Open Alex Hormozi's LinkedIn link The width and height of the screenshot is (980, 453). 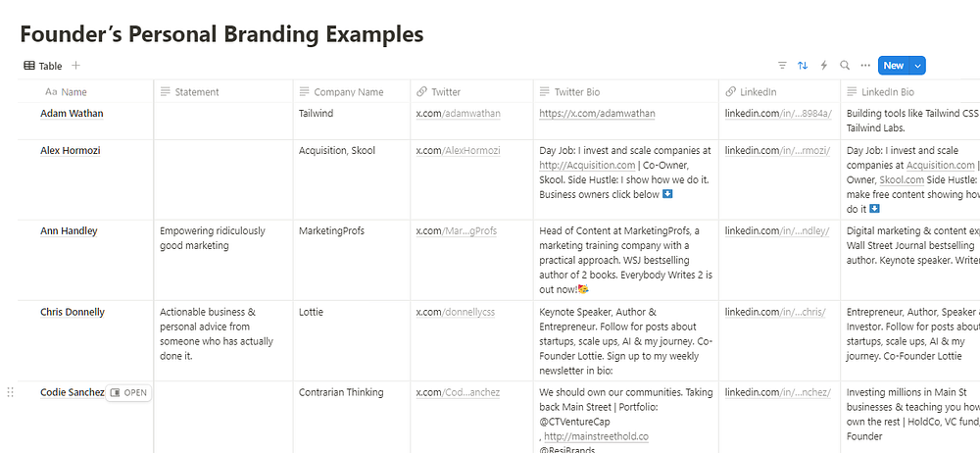(777, 151)
